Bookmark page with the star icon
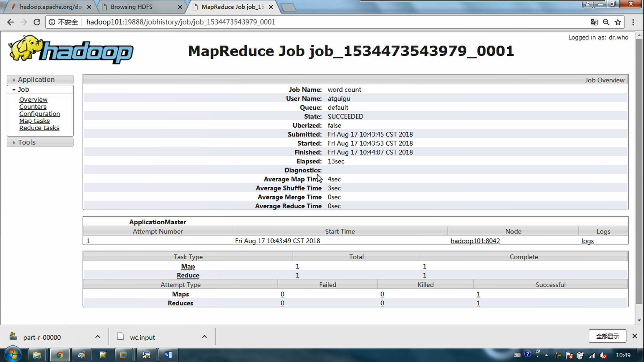This screenshot has width=644, height=362. click(x=618, y=22)
